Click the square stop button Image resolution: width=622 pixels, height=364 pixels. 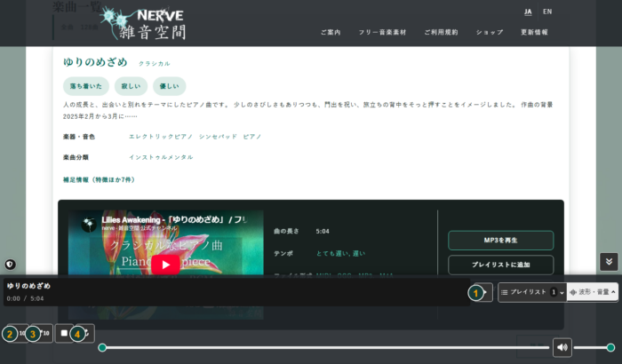[64, 334]
